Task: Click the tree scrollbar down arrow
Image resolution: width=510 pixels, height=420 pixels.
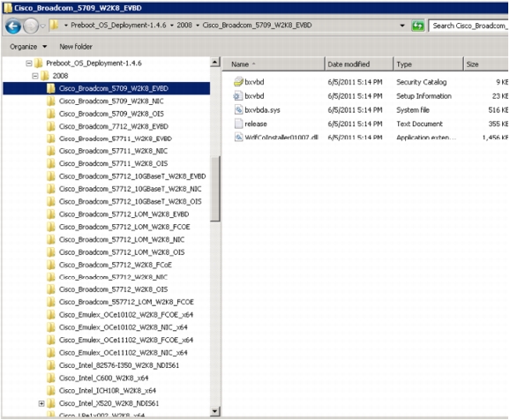Action: pos(215,411)
